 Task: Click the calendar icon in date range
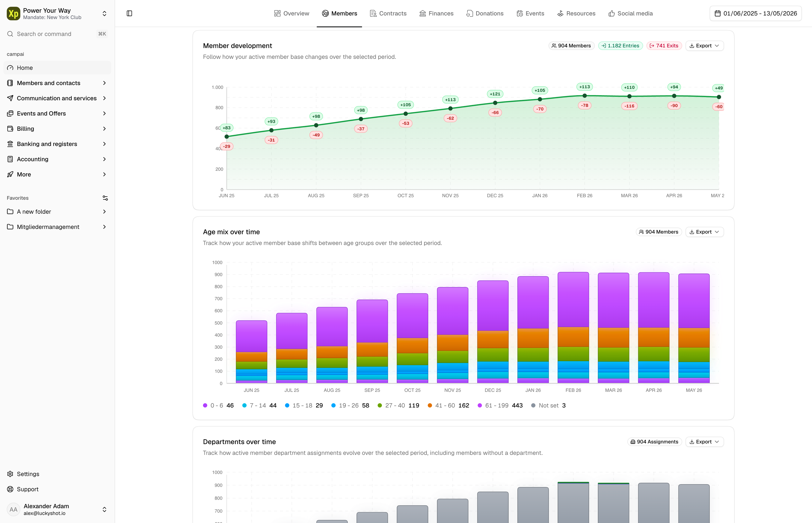click(x=718, y=14)
